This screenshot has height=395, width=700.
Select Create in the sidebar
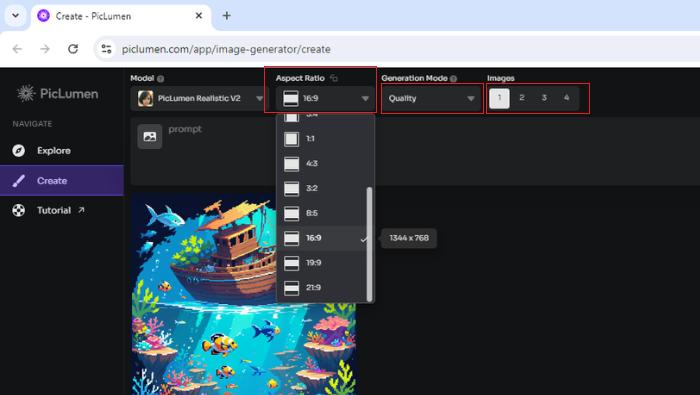tap(62, 180)
